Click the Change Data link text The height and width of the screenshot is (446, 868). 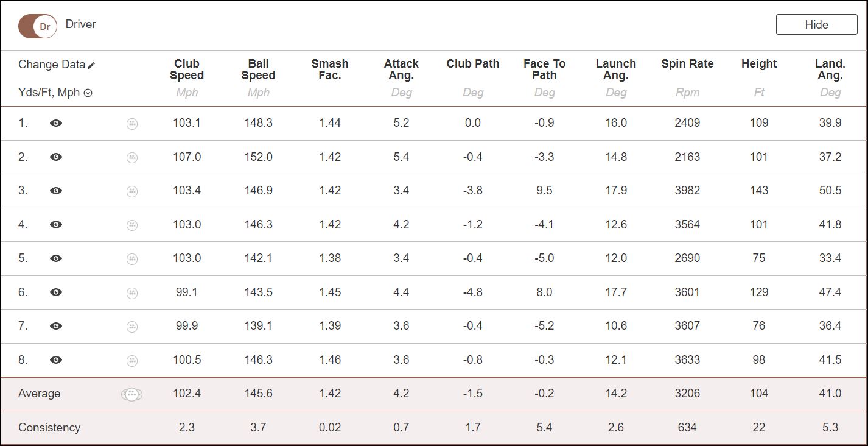click(52, 65)
